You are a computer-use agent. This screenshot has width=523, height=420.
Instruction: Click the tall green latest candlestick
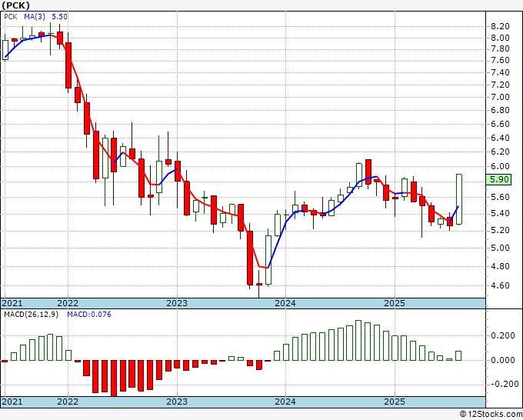click(x=459, y=199)
